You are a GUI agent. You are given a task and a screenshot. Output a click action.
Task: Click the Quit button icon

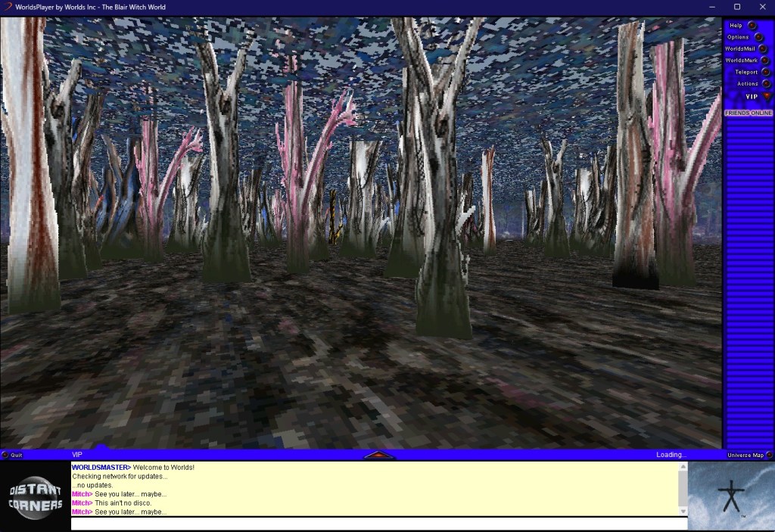[x=5, y=455]
